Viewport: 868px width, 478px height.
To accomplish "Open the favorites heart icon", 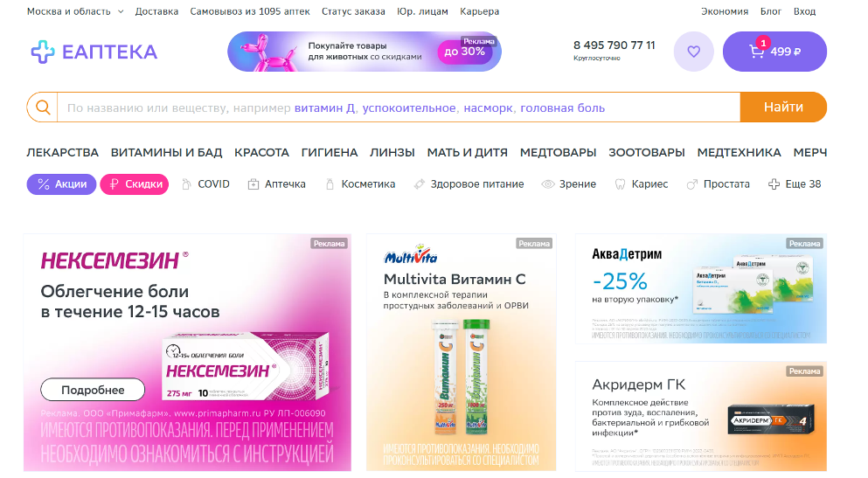I will point(693,52).
